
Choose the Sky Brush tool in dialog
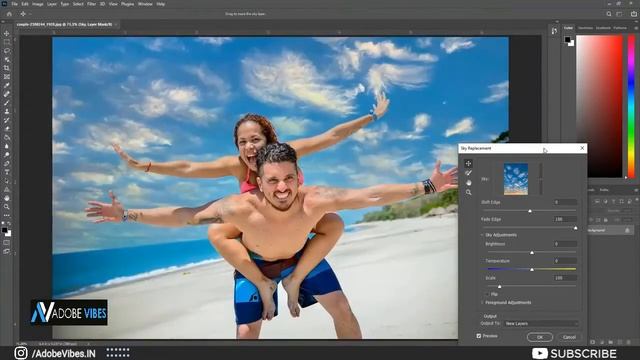[468, 173]
